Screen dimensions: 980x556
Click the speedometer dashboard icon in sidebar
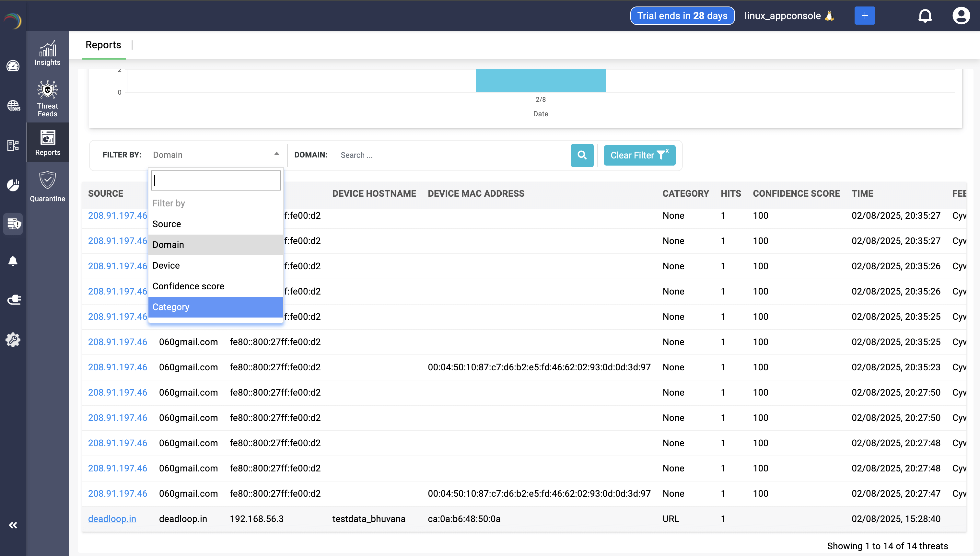click(13, 66)
